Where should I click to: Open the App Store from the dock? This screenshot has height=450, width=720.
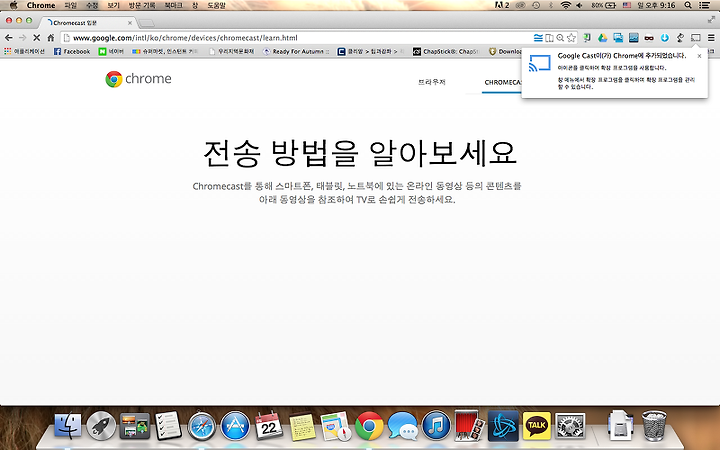coord(235,426)
